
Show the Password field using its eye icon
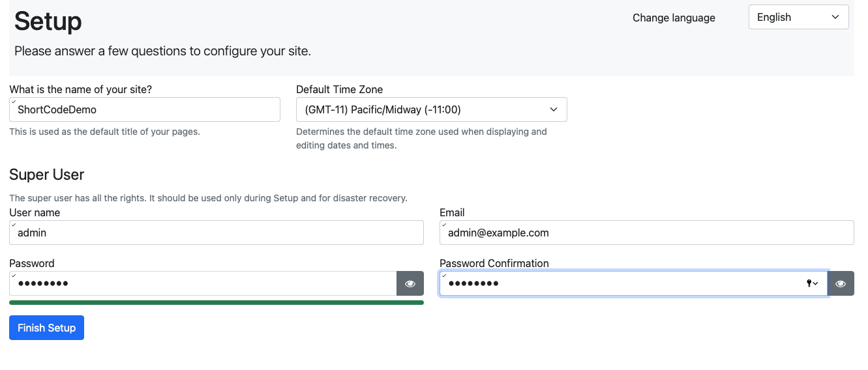click(x=410, y=283)
